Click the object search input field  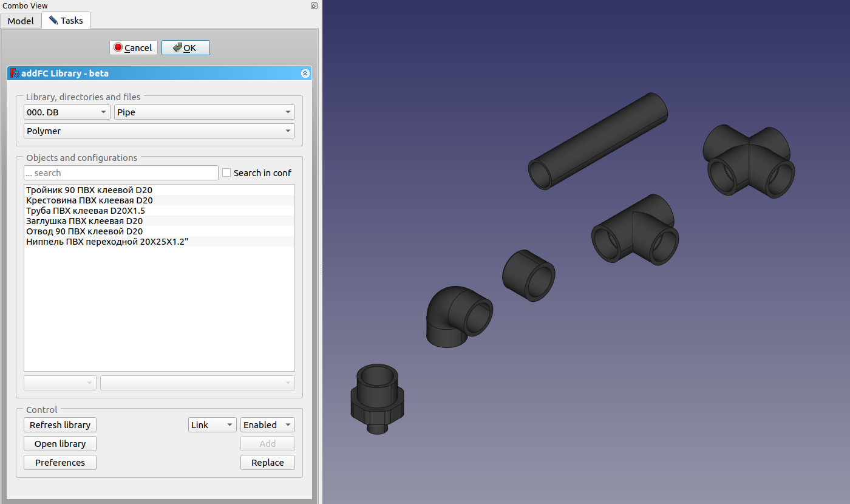point(121,173)
